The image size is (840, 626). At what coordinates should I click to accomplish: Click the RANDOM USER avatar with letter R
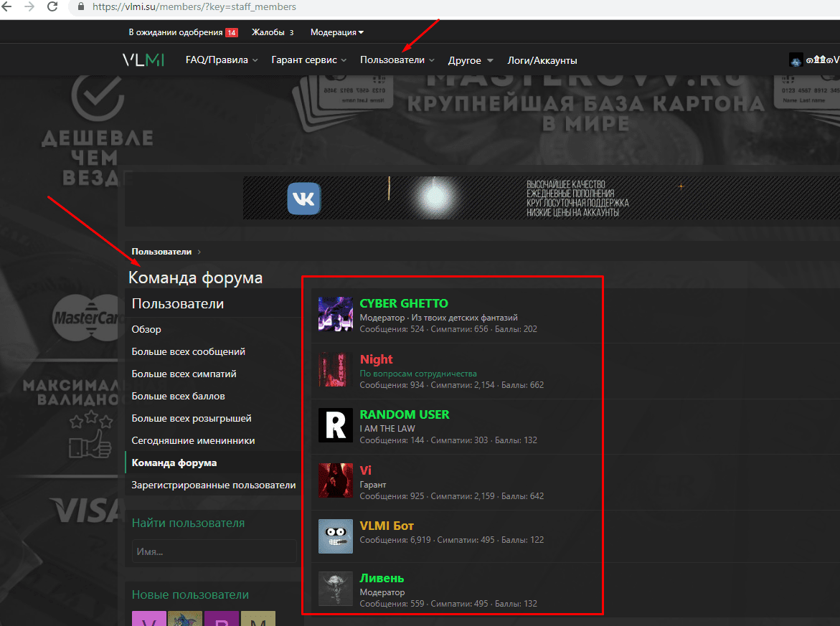coord(335,425)
